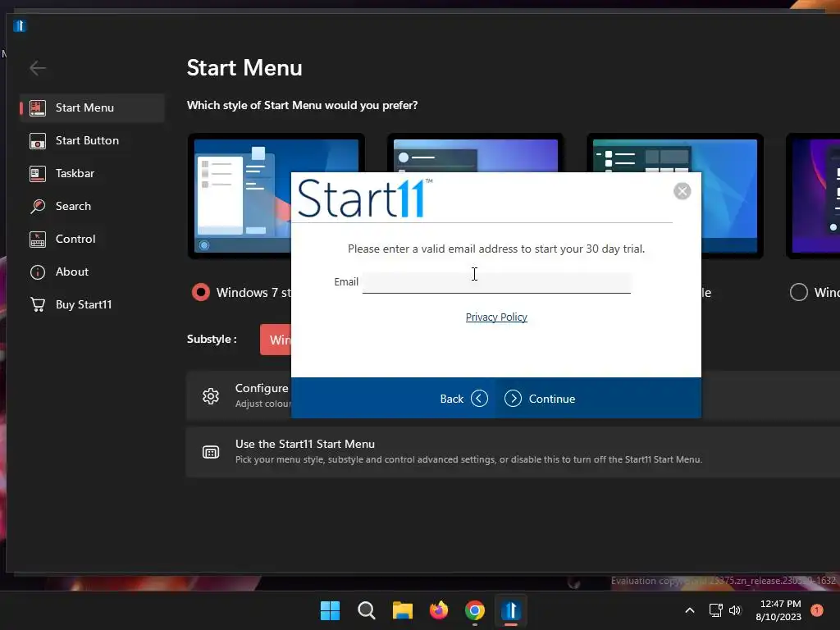This screenshot has width=840, height=630.
Task: Click the About info circle icon
Action: [x=38, y=272]
